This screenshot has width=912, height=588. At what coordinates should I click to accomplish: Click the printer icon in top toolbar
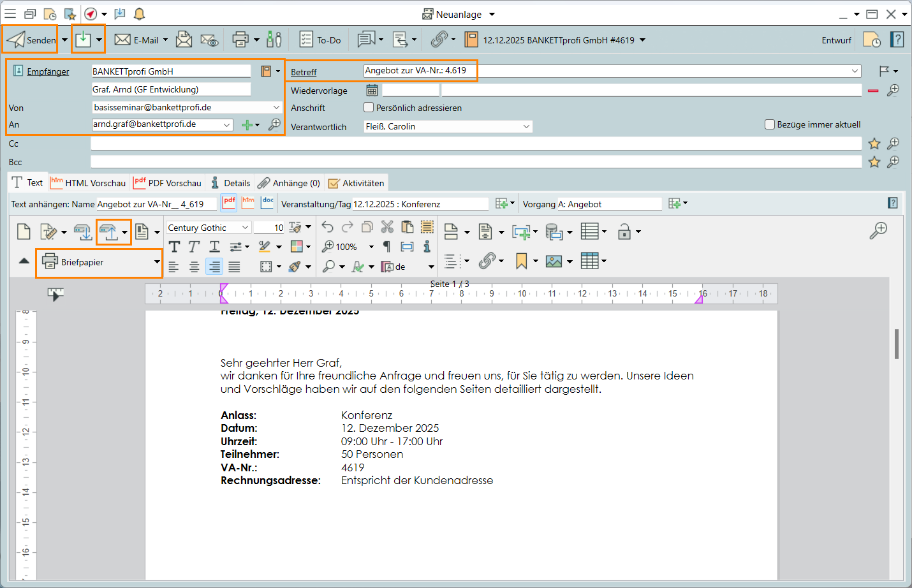click(x=240, y=40)
